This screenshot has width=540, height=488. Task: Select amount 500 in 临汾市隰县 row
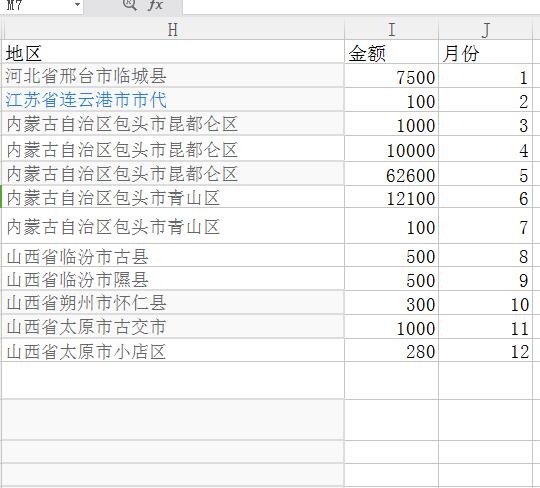pyautogui.click(x=392, y=279)
